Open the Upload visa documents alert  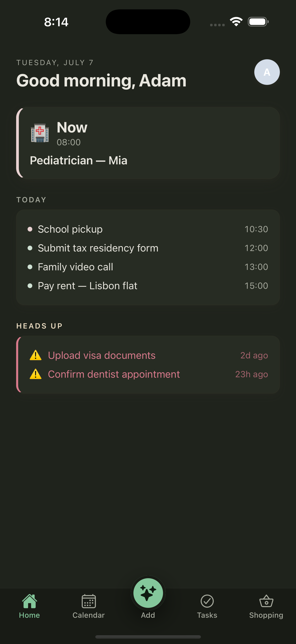click(x=148, y=355)
